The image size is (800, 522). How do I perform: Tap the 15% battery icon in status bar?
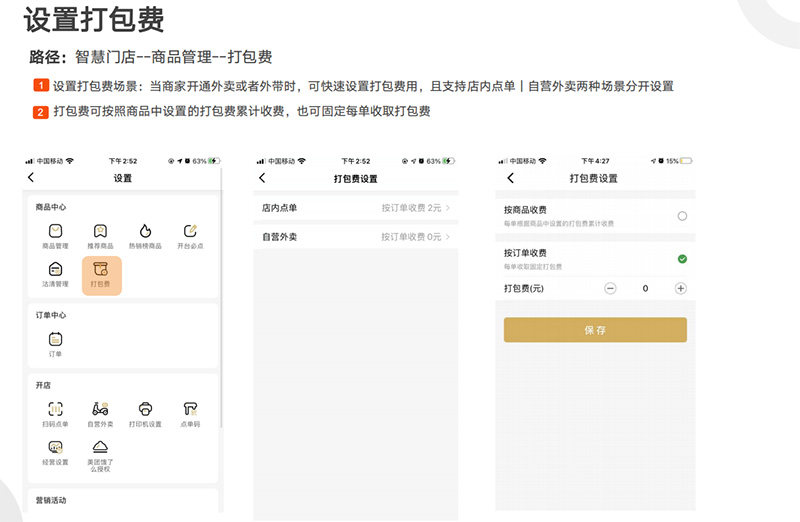tap(686, 161)
